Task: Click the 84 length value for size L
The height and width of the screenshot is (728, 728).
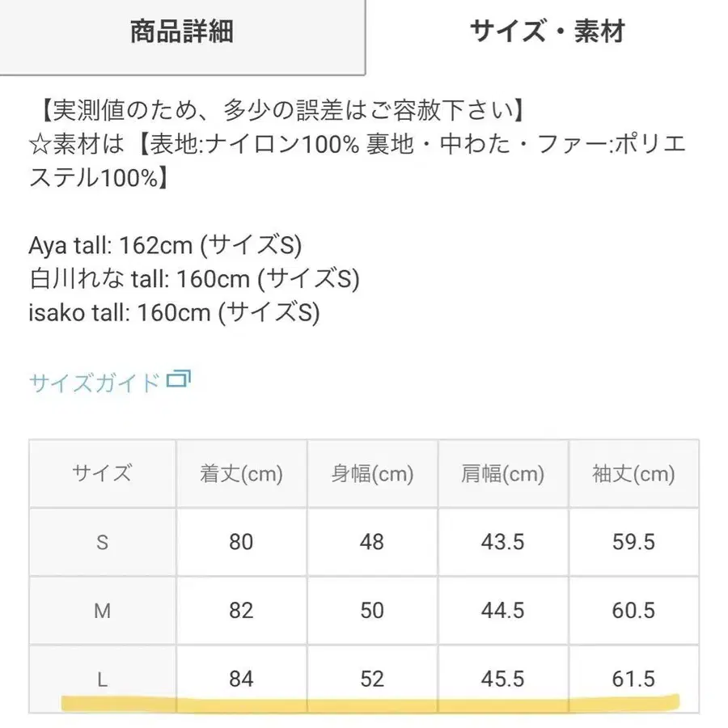Action: [241, 679]
